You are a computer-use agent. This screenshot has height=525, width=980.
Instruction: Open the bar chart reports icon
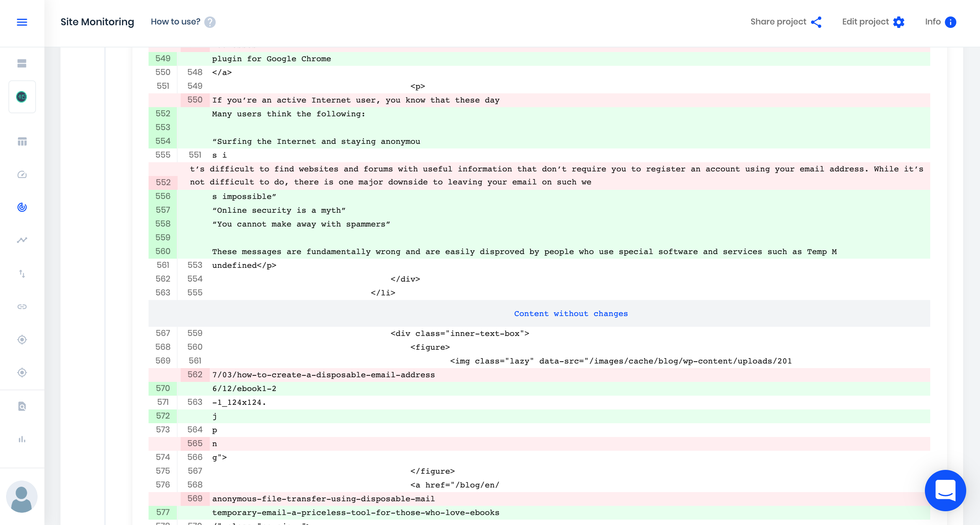click(x=22, y=439)
